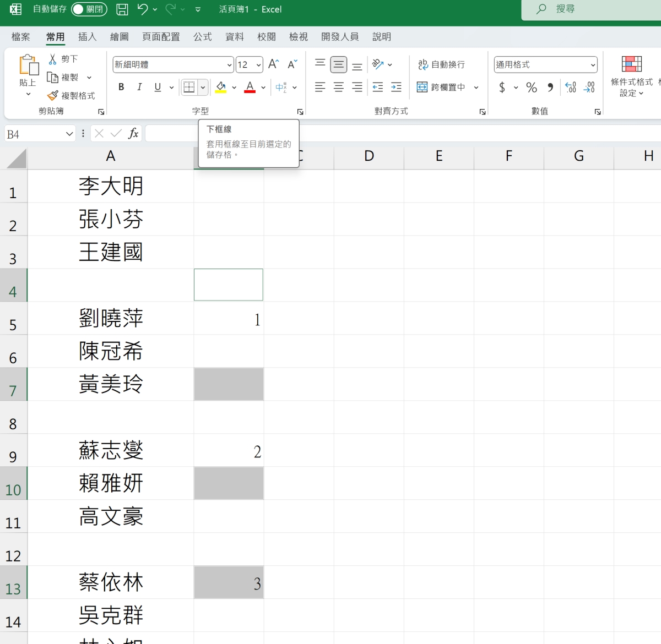
Task: Click the Increase Indent icon
Action: point(396,88)
